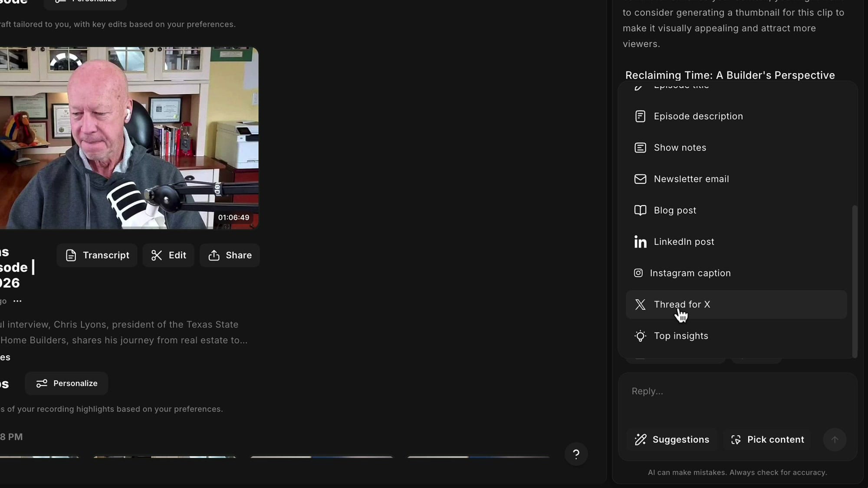Click the lightbulb icon next to Top insights
The height and width of the screenshot is (488, 868).
[x=640, y=336]
